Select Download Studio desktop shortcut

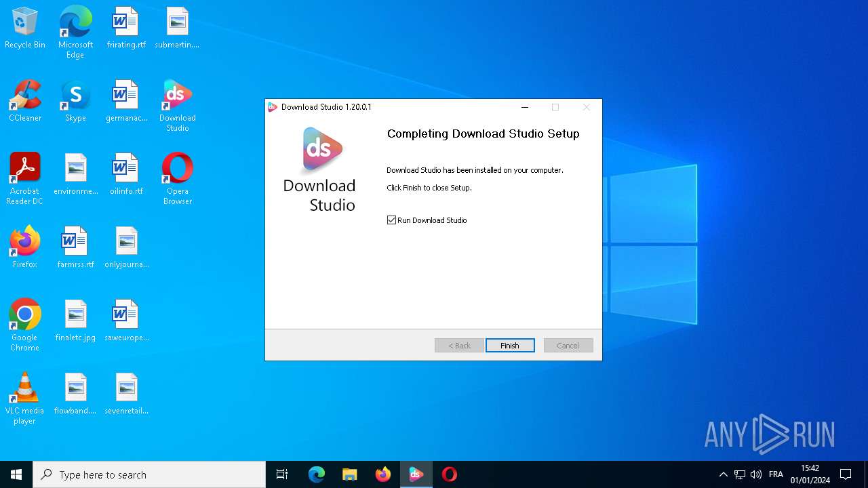[177, 106]
